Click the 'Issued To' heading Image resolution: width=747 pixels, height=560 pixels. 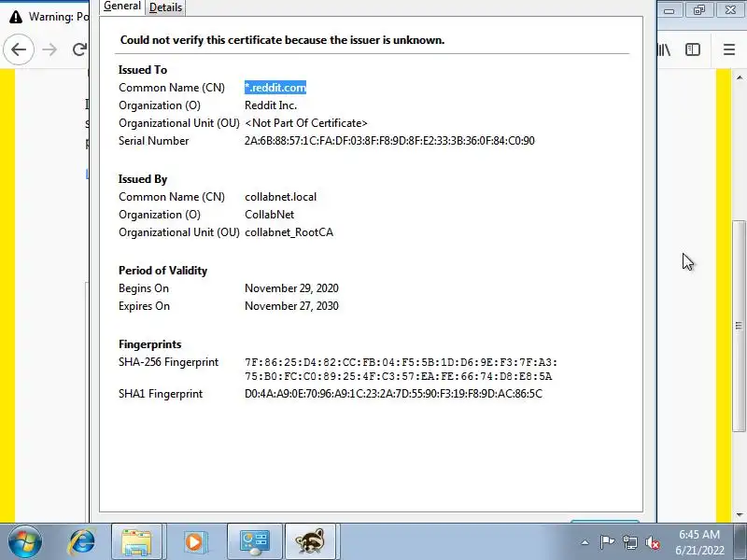pyautogui.click(x=143, y=69)
